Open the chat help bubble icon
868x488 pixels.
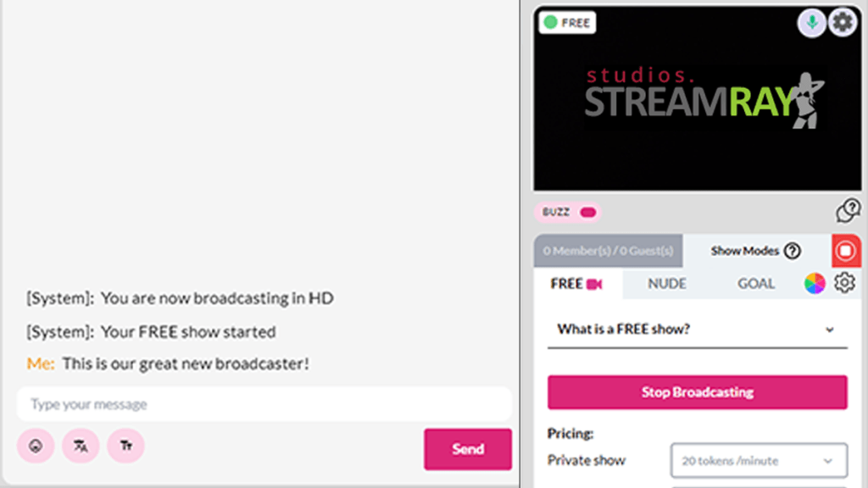848,211
